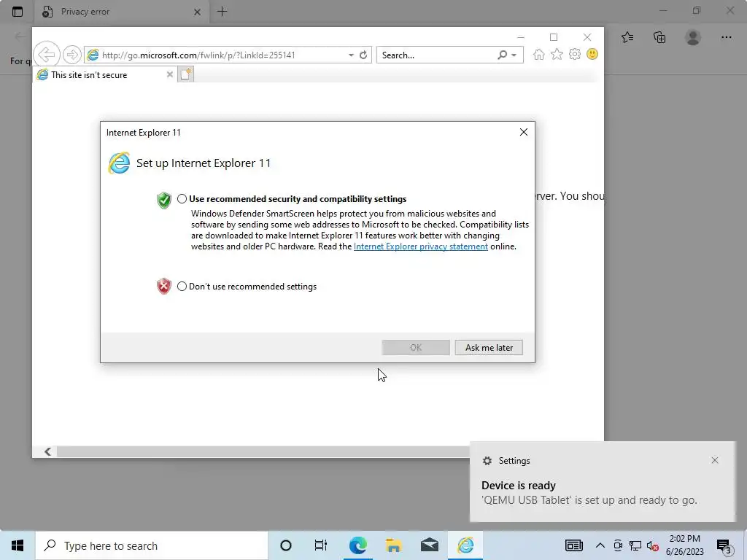
Task: Minimize the Internet Explorer window
Action: tap(521, 37)
